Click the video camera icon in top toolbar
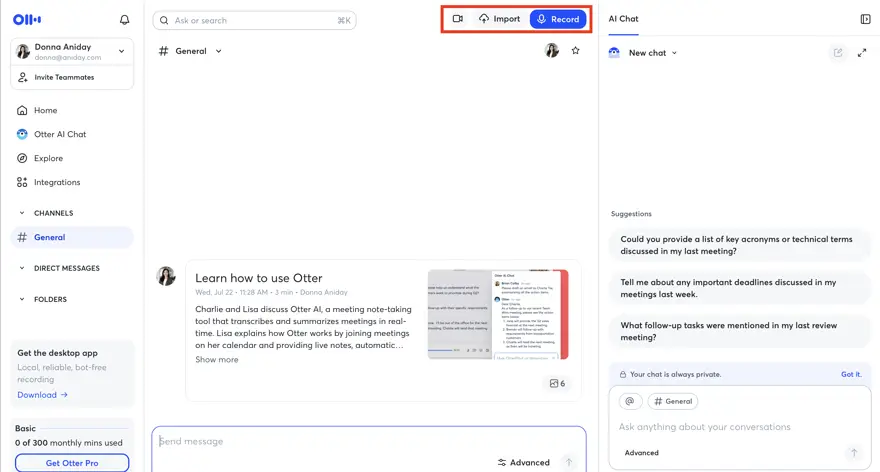 [x=457, y=19]
